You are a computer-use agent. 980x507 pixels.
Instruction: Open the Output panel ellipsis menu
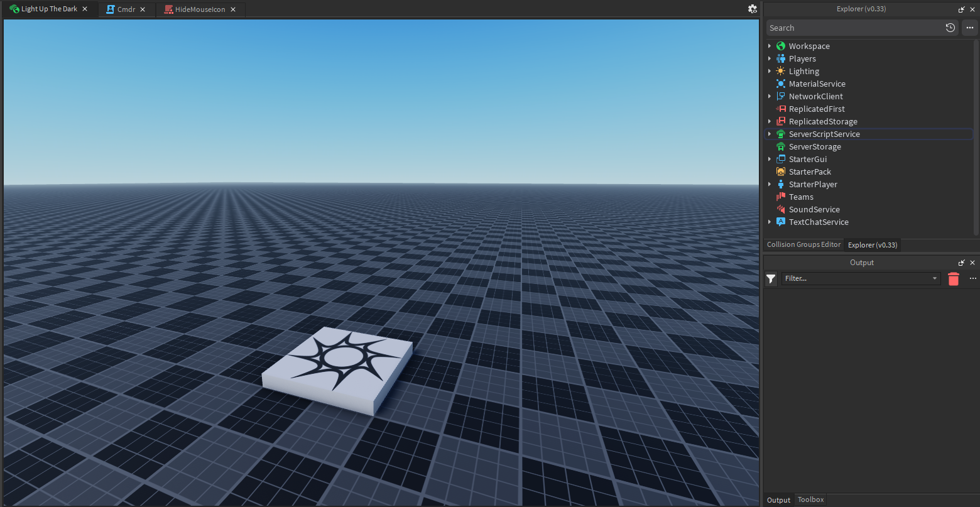[x=972, y=278]
